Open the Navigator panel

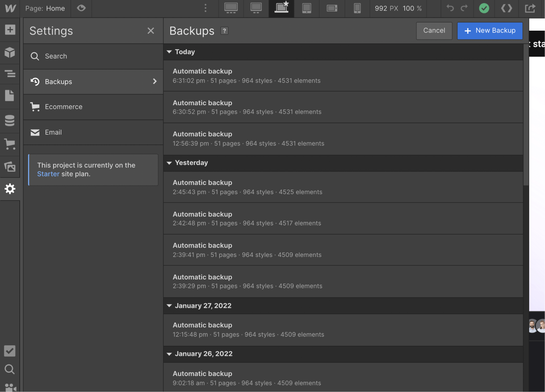click(10, 74)
